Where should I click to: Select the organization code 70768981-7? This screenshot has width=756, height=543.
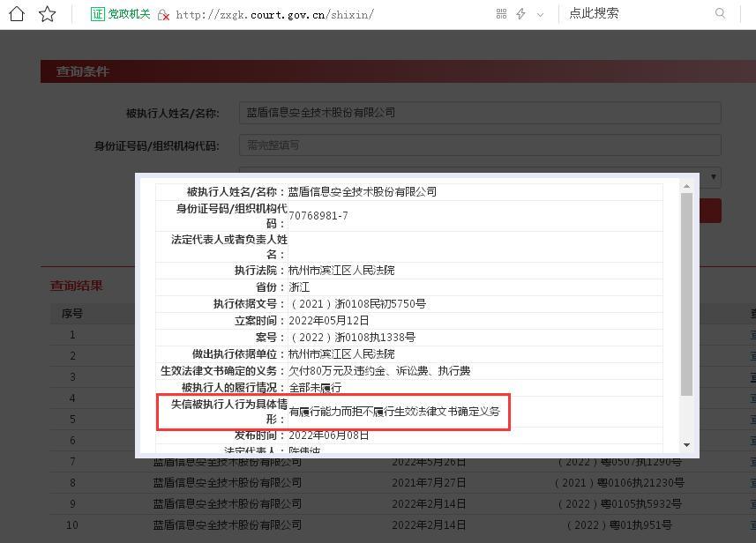tap(318, 216)
